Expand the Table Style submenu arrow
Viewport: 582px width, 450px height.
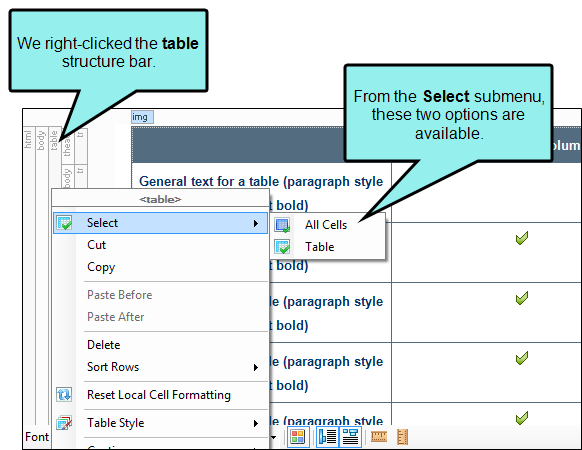255,423
